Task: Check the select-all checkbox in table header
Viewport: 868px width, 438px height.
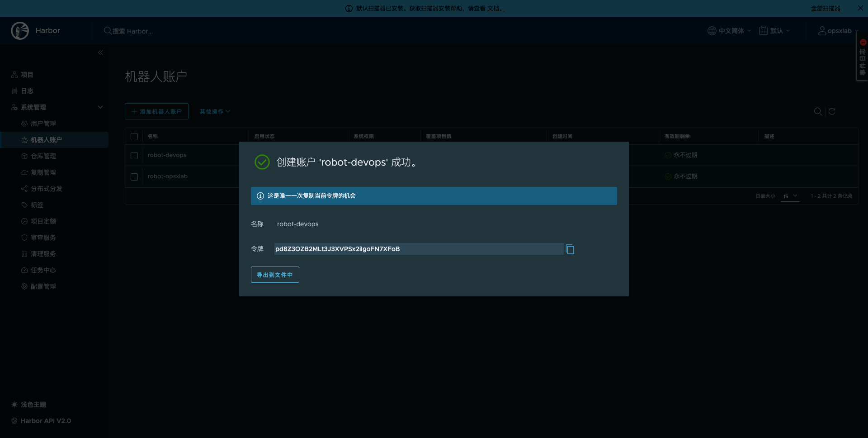Action: click(x=134, y=136)
